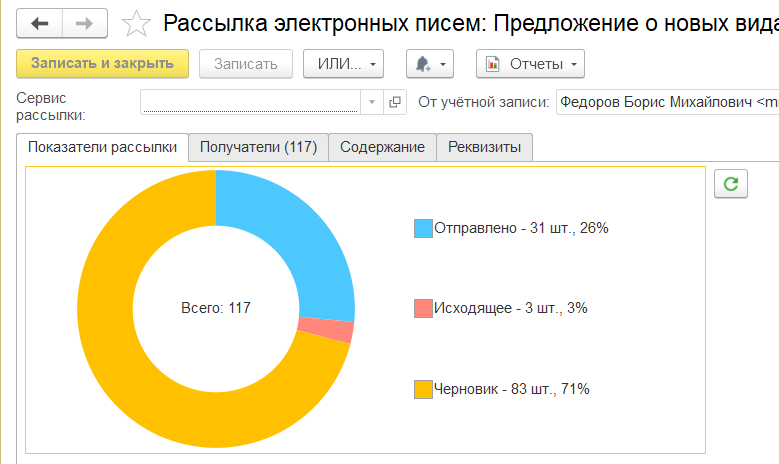
Task: Click the Записать button
Action: click(x=246, y=64)
